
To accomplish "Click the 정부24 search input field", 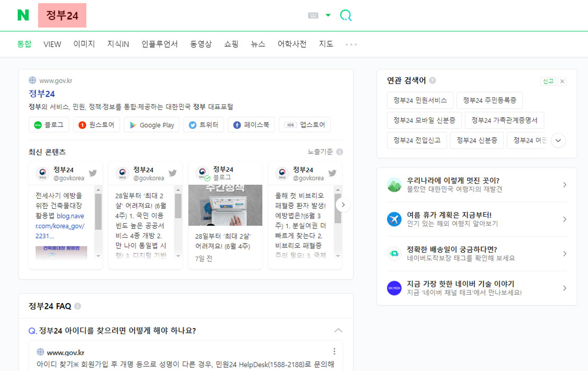I will (x=63, y=15).
